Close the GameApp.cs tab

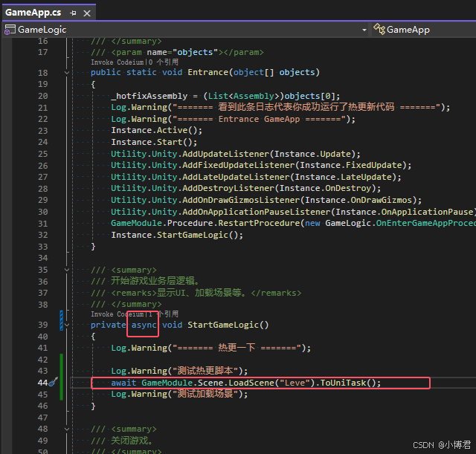(87, 13)
